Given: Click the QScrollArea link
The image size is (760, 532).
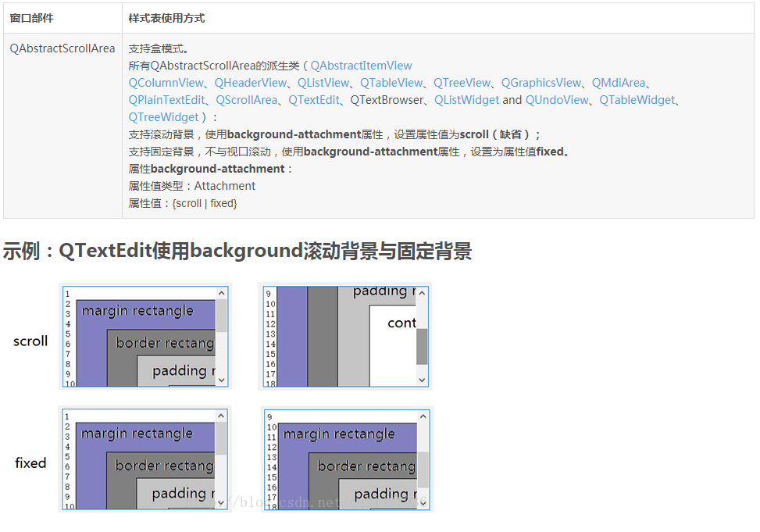Looking at the screenshot, I should click(246, 100).
